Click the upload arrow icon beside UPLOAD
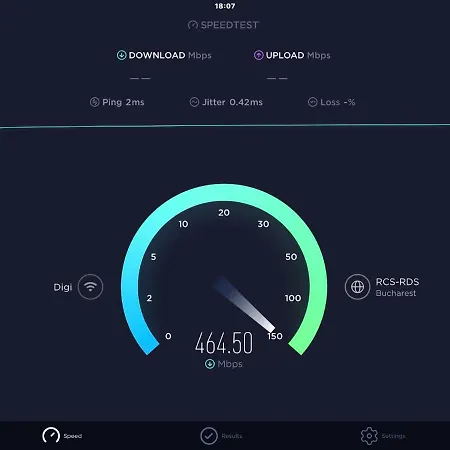This screenshot has height=450, width=450. click(258, 55)
